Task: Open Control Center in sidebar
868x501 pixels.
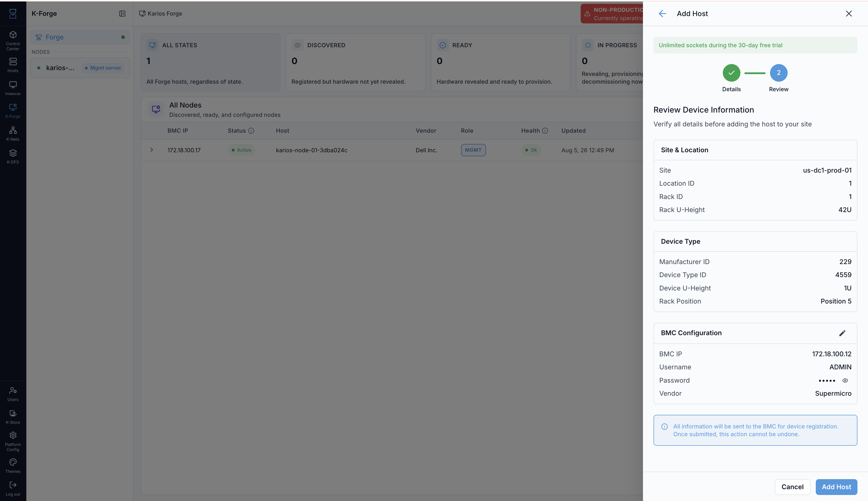Action: click(13, 41)
